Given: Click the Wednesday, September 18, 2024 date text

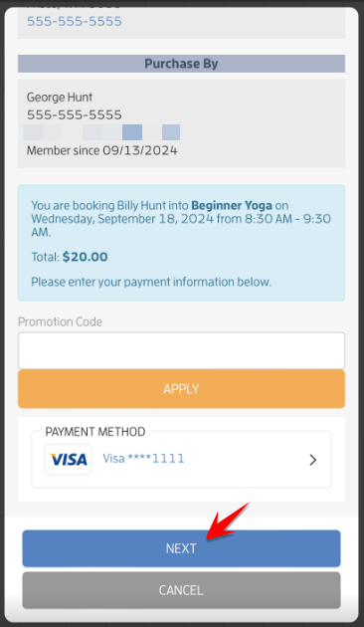Looking at the screenshot, I should [x=122, y=219].
